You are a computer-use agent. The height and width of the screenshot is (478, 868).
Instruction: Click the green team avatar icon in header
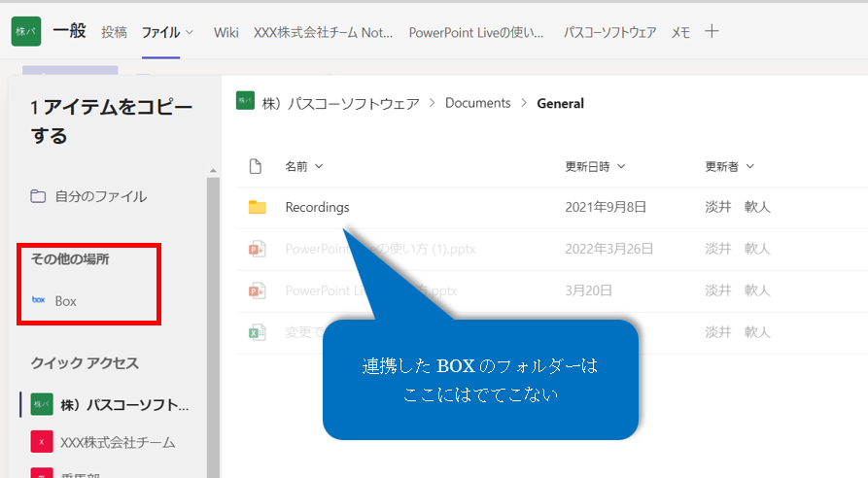coord(26,31)
